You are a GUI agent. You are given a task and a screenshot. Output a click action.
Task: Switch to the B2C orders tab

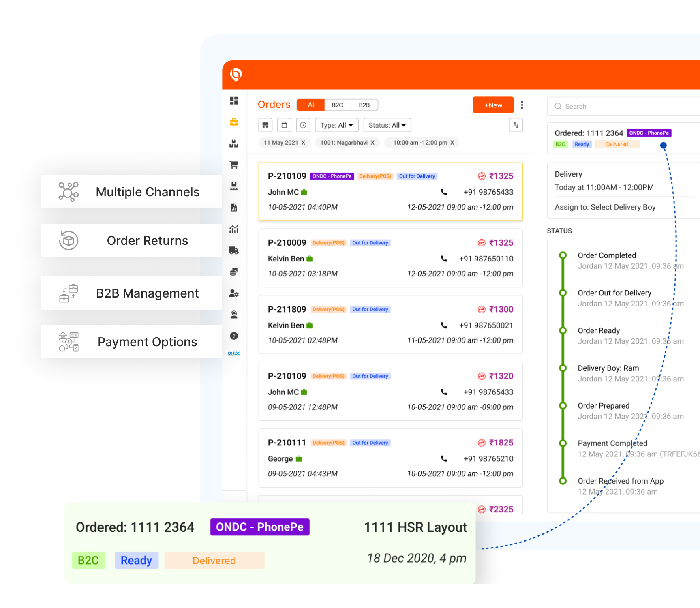tap(337, 105)
